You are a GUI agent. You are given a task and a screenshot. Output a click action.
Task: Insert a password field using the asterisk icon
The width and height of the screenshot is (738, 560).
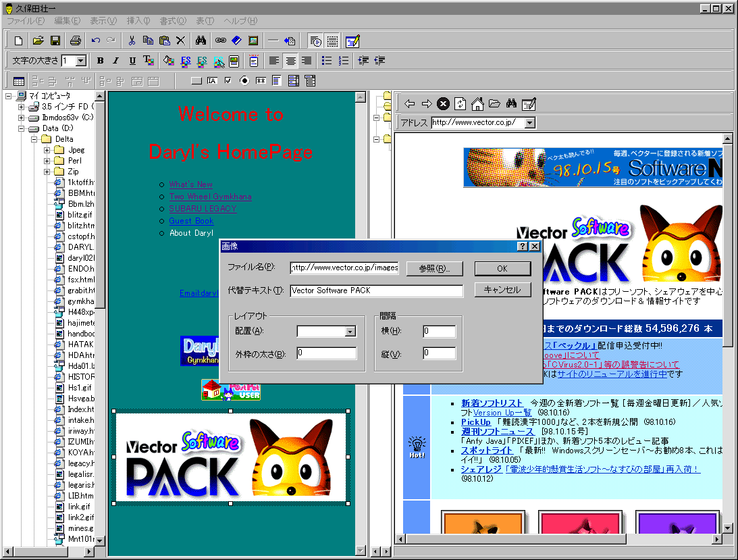(x=261, y=81)
